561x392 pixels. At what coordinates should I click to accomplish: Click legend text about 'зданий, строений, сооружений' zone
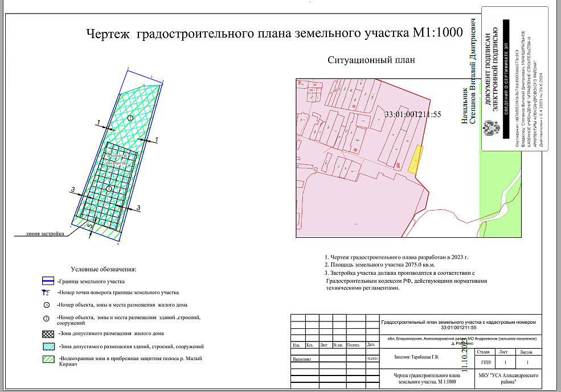132,346
